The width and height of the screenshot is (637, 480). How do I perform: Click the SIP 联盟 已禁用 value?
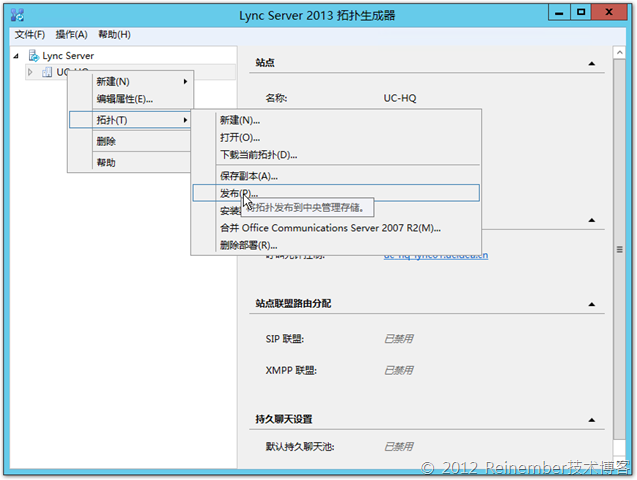[399, 339]
